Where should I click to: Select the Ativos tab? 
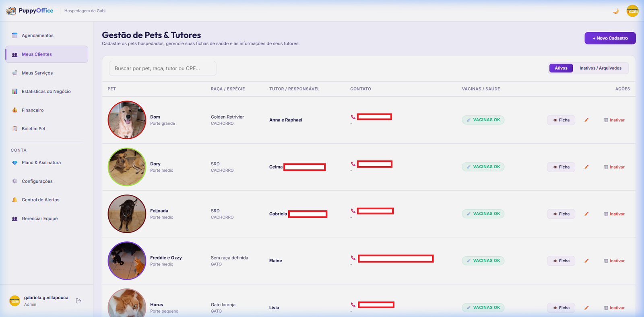(561, 68)
